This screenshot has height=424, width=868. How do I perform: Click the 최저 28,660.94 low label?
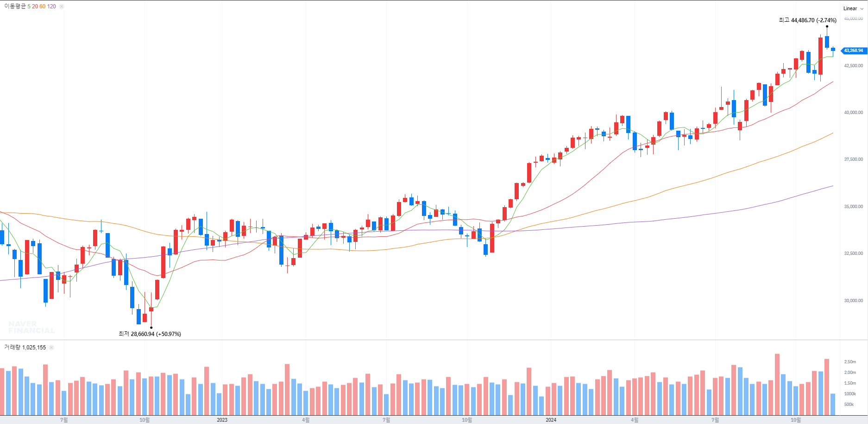point(150,334)
